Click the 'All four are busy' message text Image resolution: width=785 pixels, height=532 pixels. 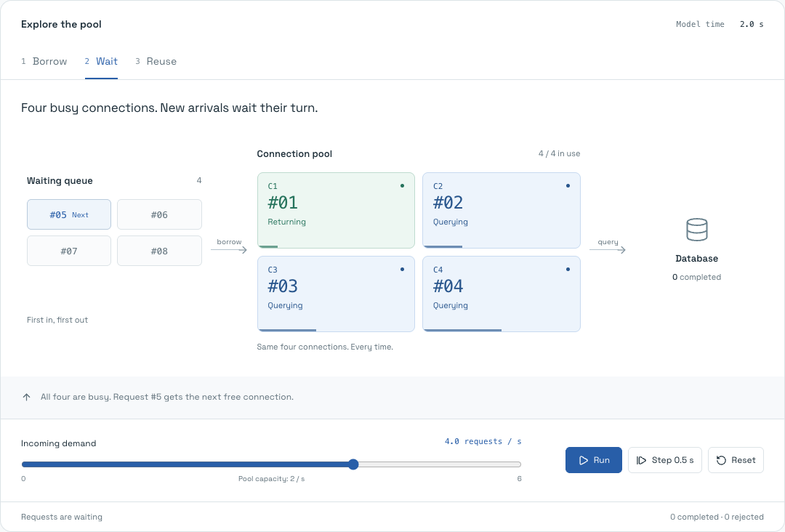point(166,397)
